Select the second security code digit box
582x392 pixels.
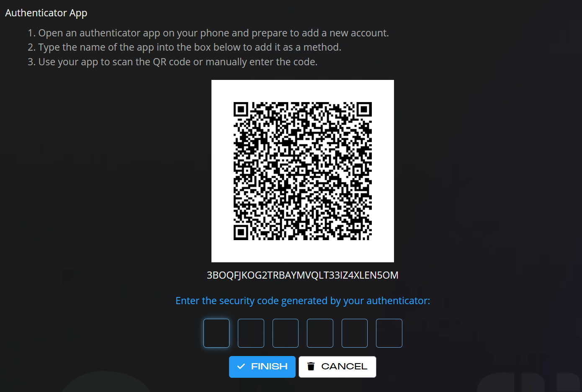pos(251,333)
